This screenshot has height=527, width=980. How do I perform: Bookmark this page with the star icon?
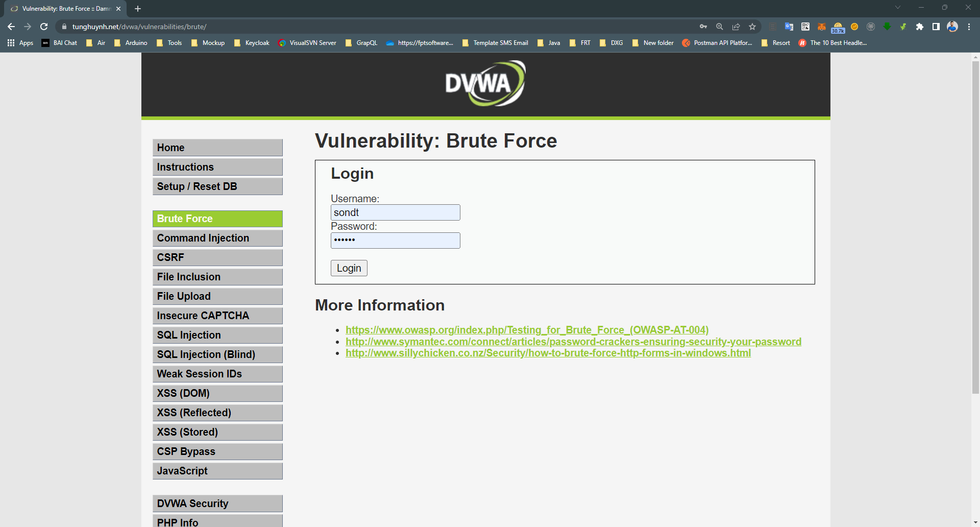coord(752,27)
